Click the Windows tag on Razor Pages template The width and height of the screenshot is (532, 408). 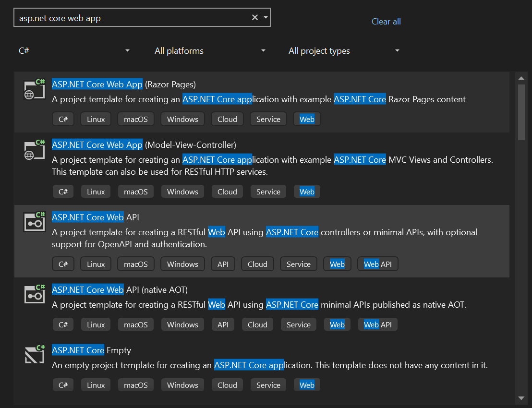tap(182, 119)
